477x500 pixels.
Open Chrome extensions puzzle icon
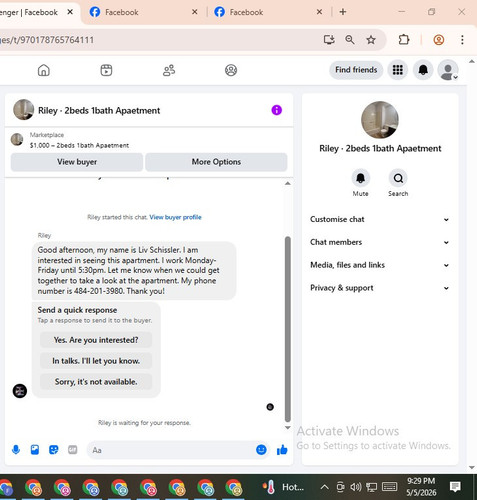click(404, 40)
